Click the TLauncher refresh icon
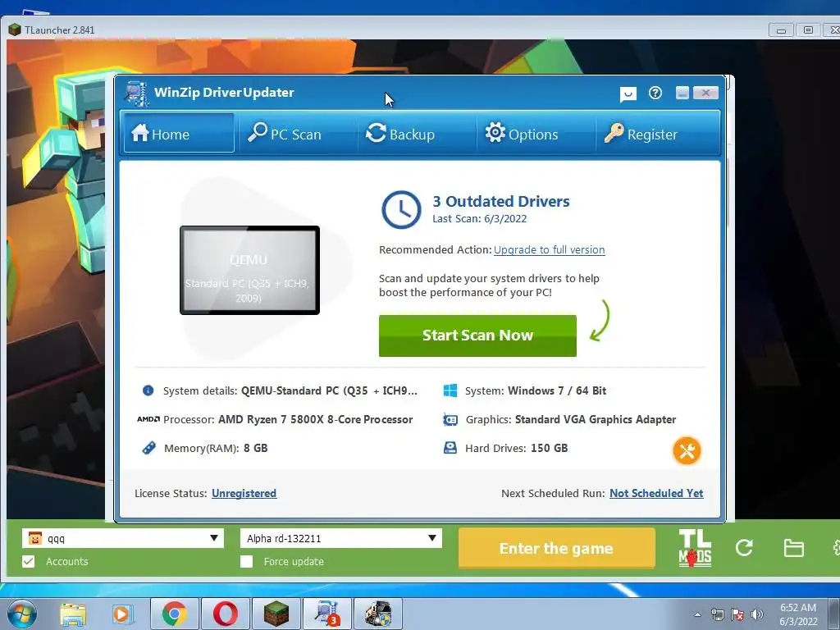The width and height of the screenshot is (840, 630). (744, 547)
